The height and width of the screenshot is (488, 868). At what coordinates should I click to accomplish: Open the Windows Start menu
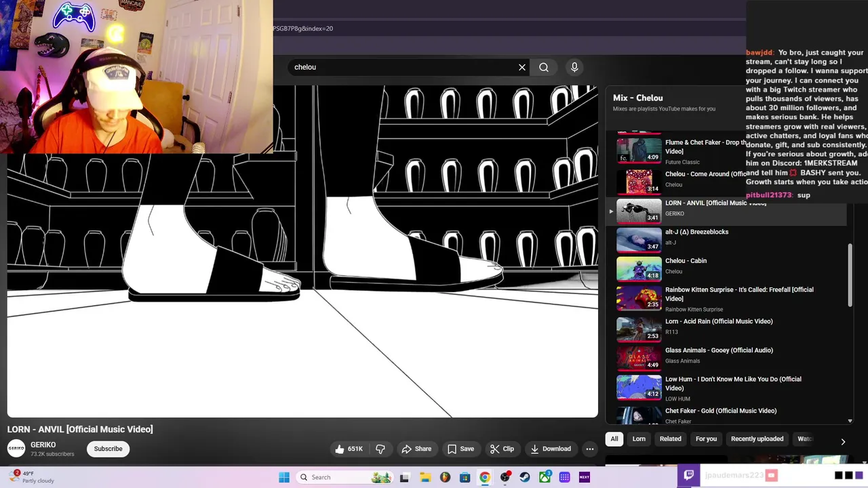[284, 477]
